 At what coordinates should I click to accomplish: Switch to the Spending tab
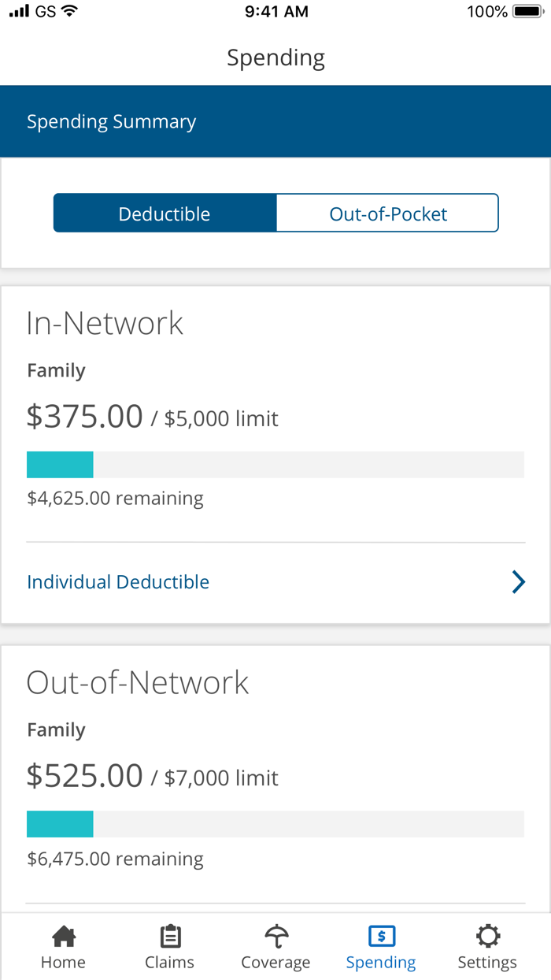pyautogui.click(x=381, y=947)
